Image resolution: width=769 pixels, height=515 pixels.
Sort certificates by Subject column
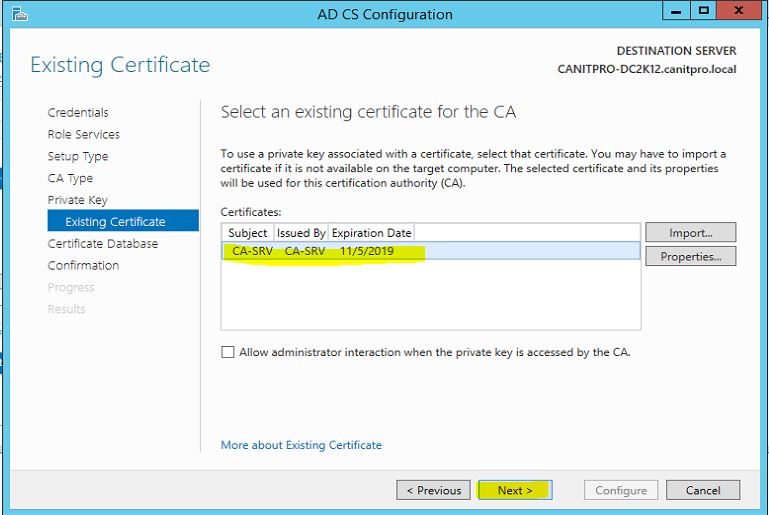[247, 232]
